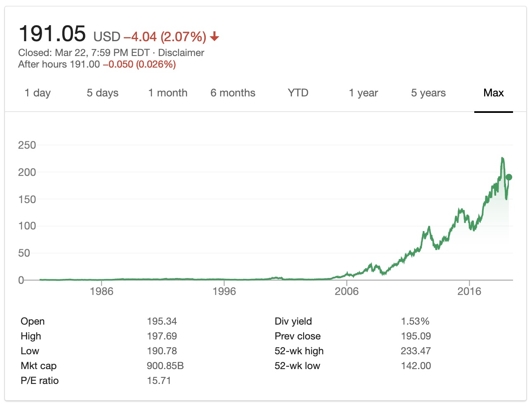The height and width of the screenshot is (407, 532).
Task: Switch to the 5 days tab
Action: (x=102, y=93)
